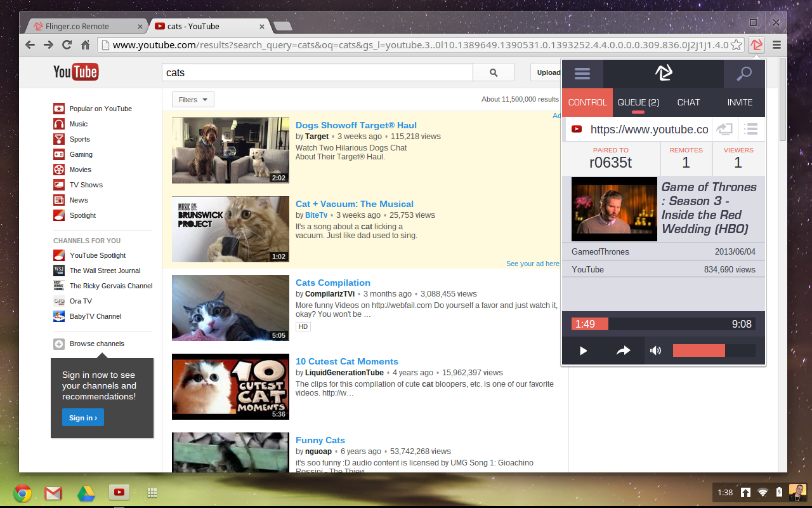Viewport: 812px width, 508px height.
Task: Open the Cats Compilation thumbnail
Action: [x=230, y=308]
